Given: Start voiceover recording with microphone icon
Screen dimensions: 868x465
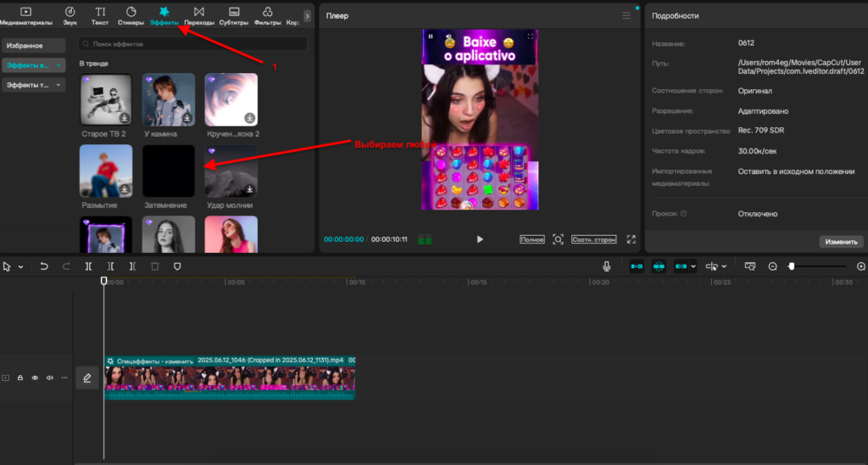Looking at the screenshot, I should coord(607,266).
